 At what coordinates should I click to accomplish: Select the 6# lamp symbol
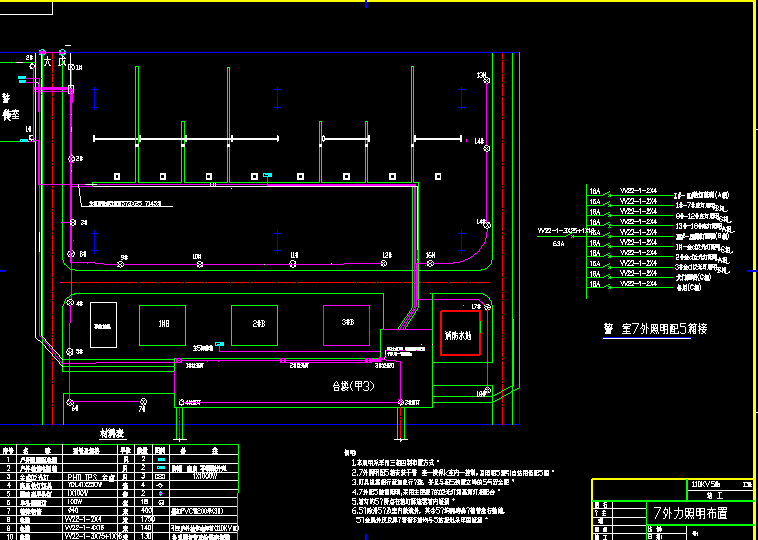tap(70, 402)
